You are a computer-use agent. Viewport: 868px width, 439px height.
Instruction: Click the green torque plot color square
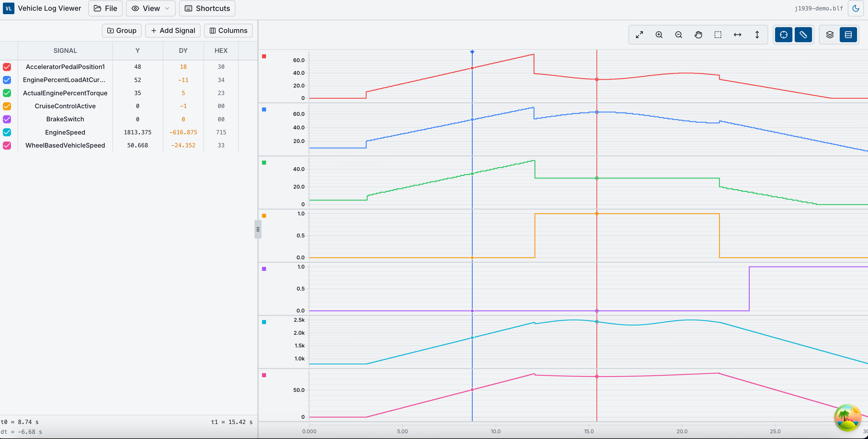coord(264,163)
